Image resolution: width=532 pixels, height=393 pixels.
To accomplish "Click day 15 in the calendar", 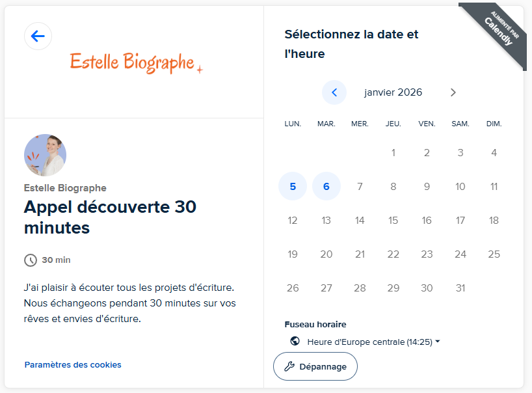I will click(393, 221).
